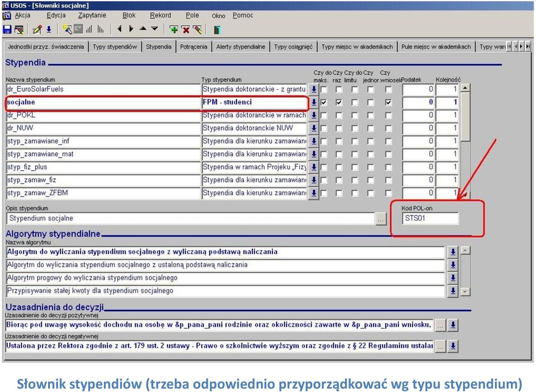Click the descending bars toolbar icon
Screen dimensions: 536x392
point(100,30)
